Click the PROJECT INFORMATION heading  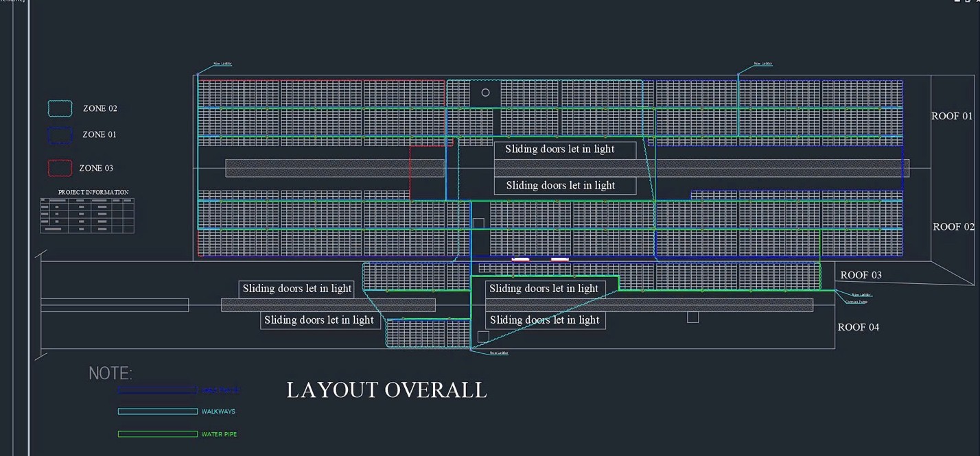coord(93,192)
